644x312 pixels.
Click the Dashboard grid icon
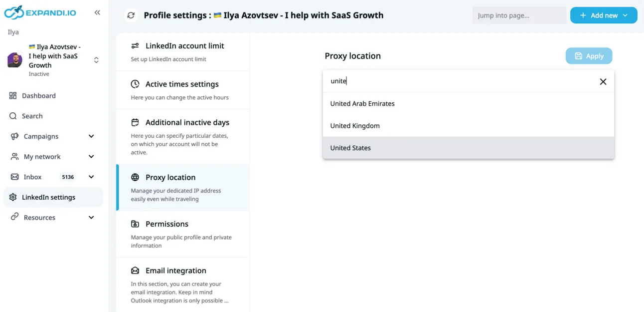pos(13,96)
